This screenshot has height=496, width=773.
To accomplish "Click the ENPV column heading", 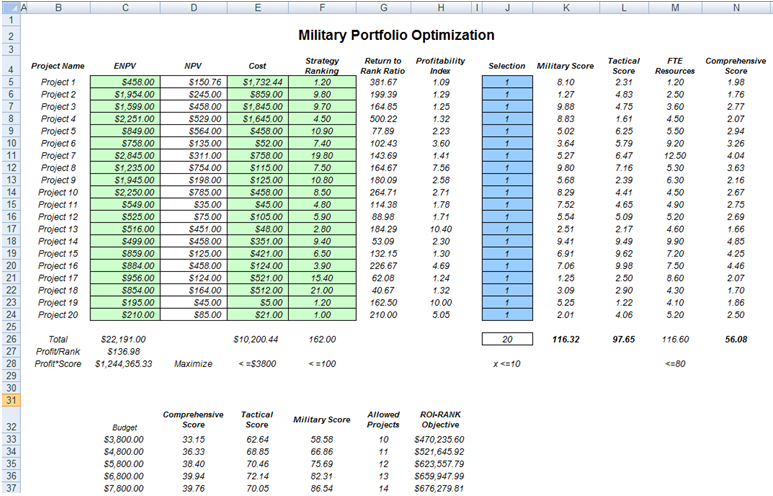I will (x=125, y=66).
